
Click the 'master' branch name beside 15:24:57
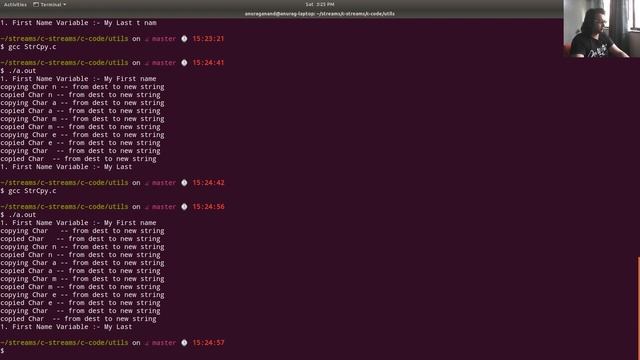[164, 343]
